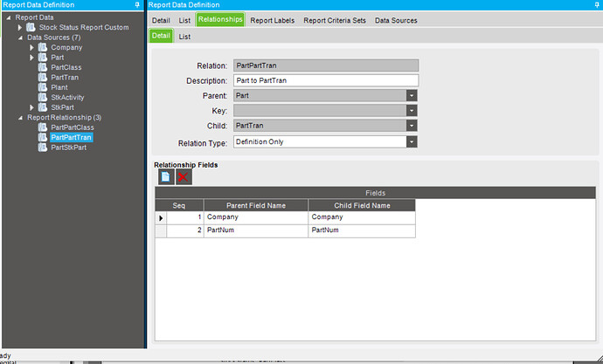
Task: Open the Report Criteria Sets tab
Action: pos(335,20)
